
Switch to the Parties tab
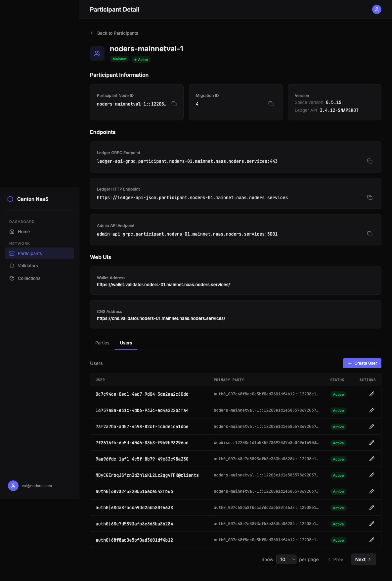point(102,343)
